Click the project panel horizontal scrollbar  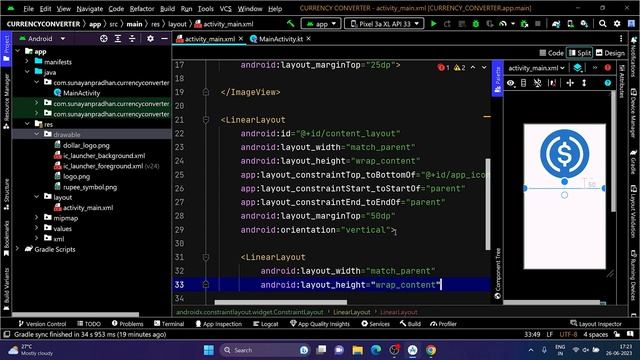click(76, 314)
